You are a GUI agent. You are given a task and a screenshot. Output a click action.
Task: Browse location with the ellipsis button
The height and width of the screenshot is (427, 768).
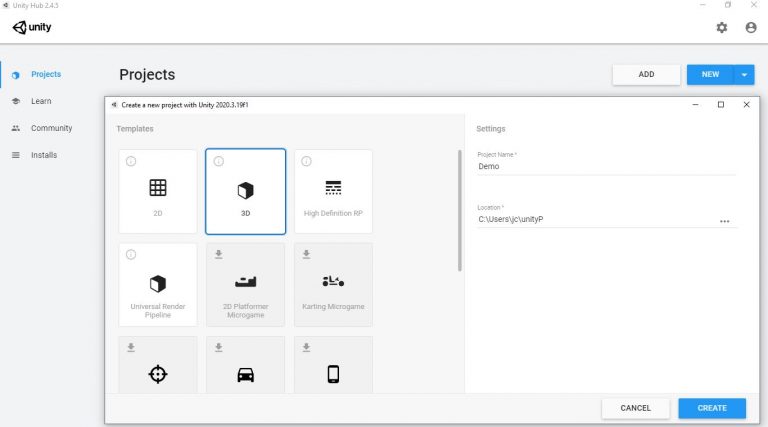tap(725, 220)
